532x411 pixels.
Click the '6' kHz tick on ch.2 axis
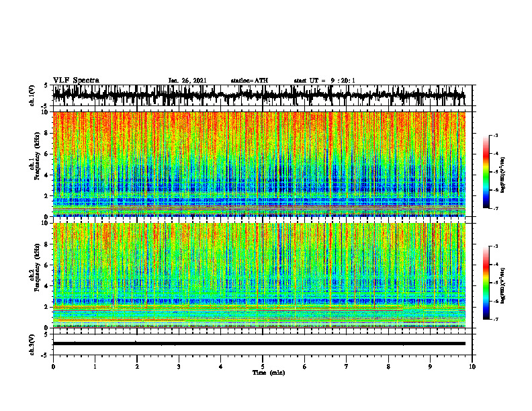tap(47, 265)
